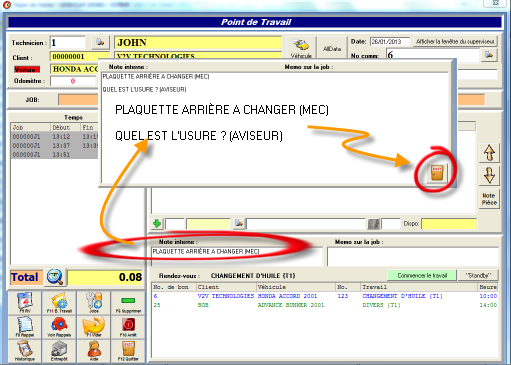Click the F1 Vider orange arrow icon
This screenshot has width=511, height=365.
point(94,327)
